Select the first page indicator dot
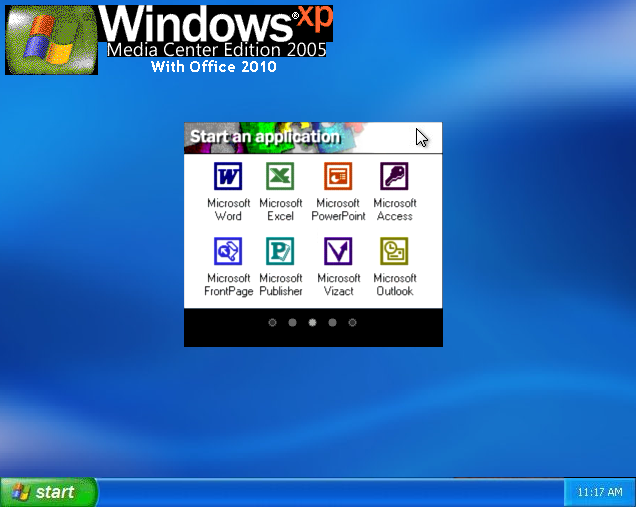This screenshot has height=507, width=636. [273, 322]
